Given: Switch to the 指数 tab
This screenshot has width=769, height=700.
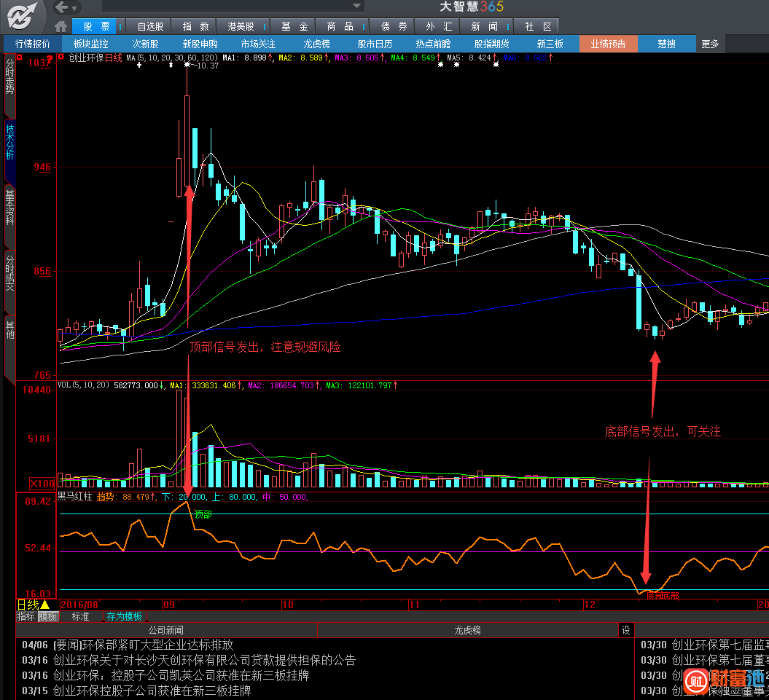Looking at the screenshot, I should point(195,26).
